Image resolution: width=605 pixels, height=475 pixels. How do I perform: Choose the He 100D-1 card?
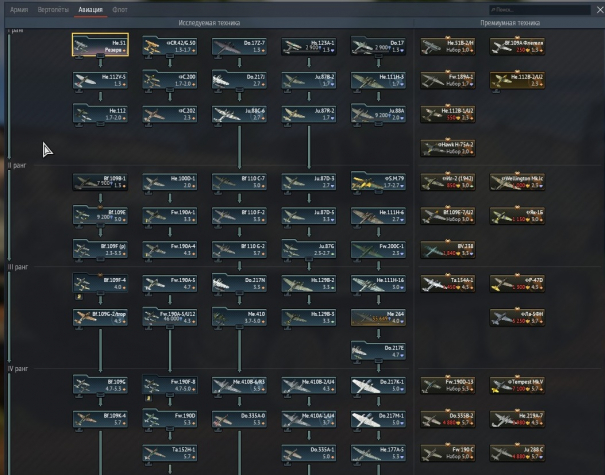[170, 182]
